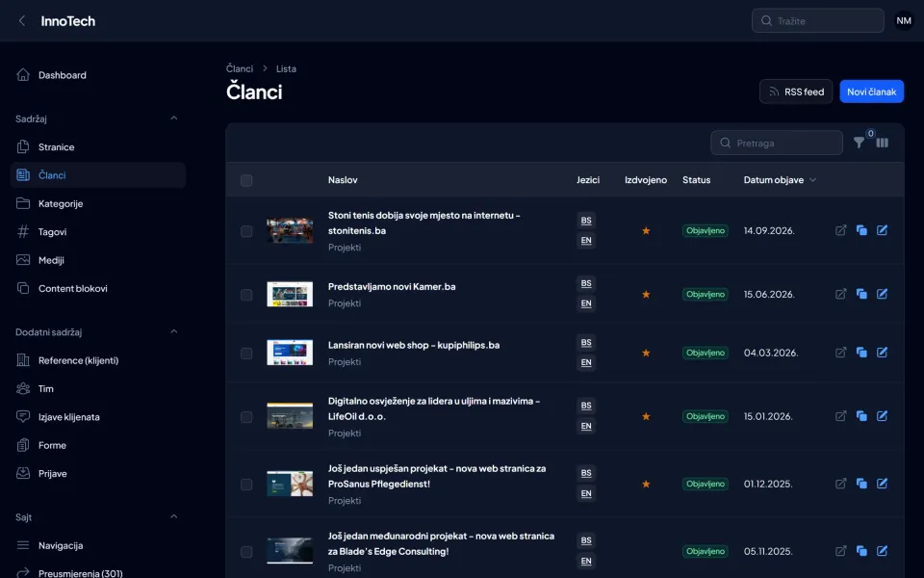Toggle featured star for Kamer.ba article
Viewport: 924px width, 578px height.
tap(646, 294)
